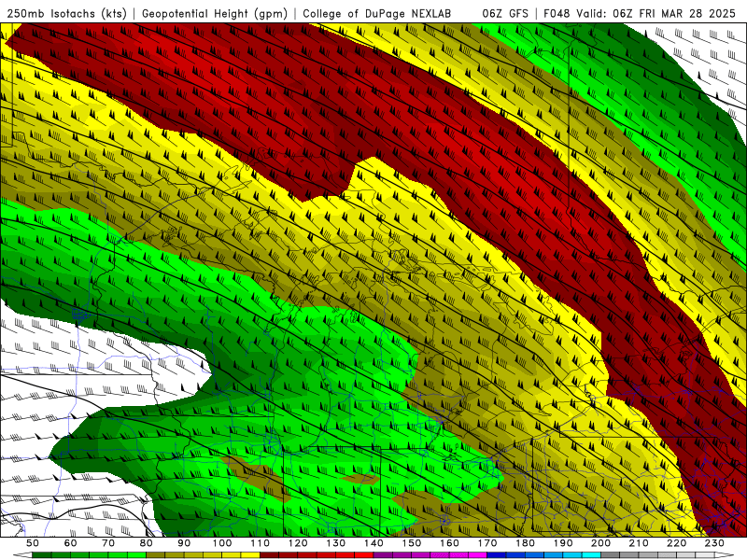
Task: Click the 220 kts colorbar label
Action: [677, 543]
